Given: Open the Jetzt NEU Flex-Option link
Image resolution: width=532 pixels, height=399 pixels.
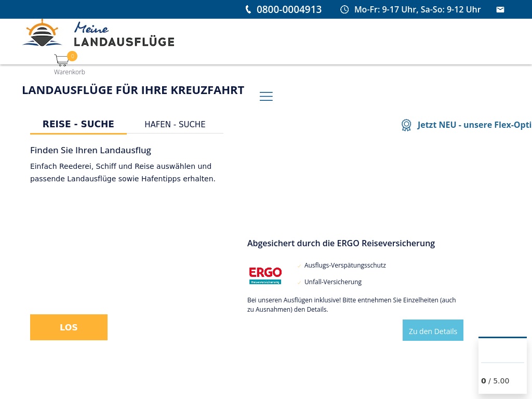Looking at the screenshot, I should point(474,125).
